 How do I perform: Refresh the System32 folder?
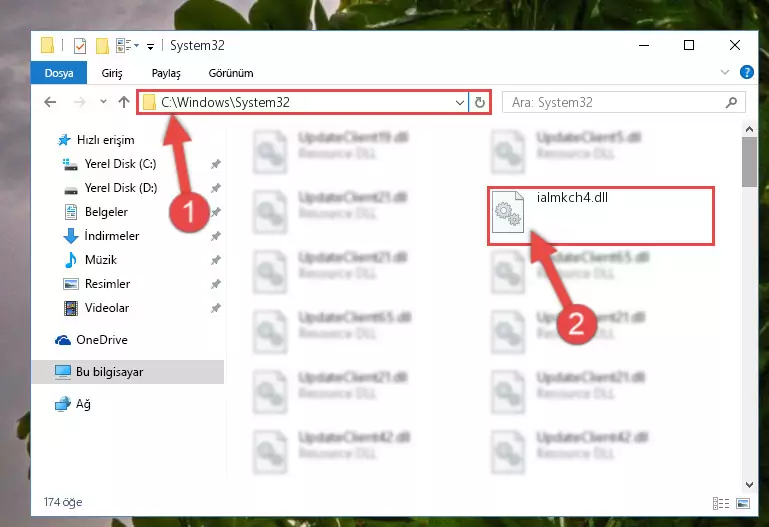(480, 102)
